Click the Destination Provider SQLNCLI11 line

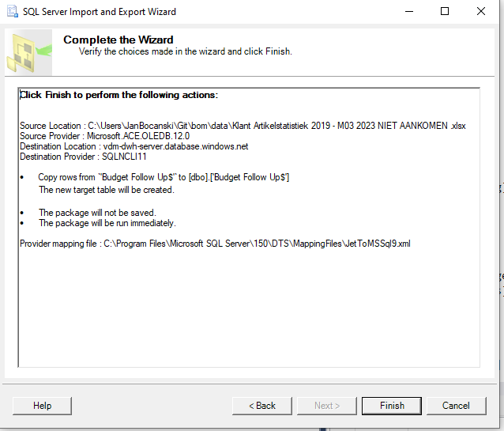coord(83,157)
